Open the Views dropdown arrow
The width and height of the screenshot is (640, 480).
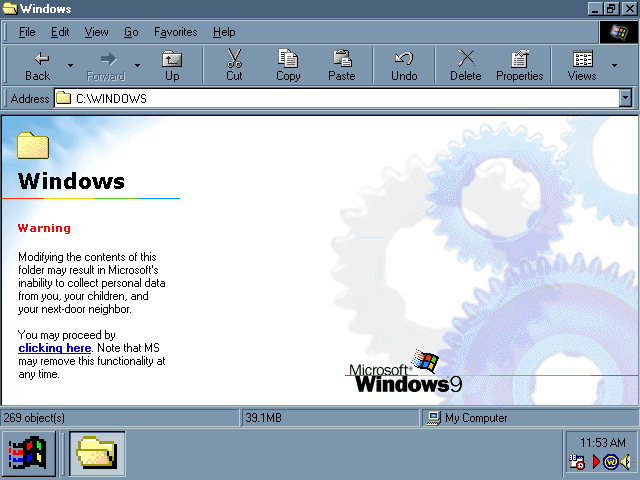[614, 65]
